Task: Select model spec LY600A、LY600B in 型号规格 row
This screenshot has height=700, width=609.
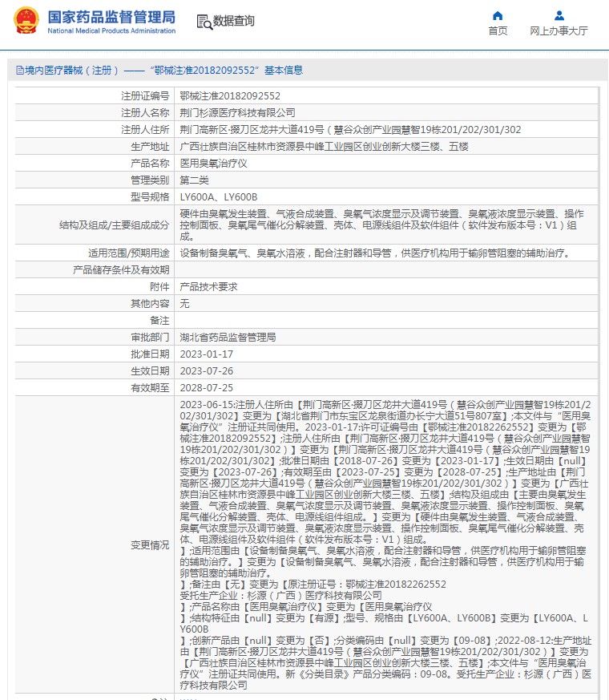Action: click(219, 197)
